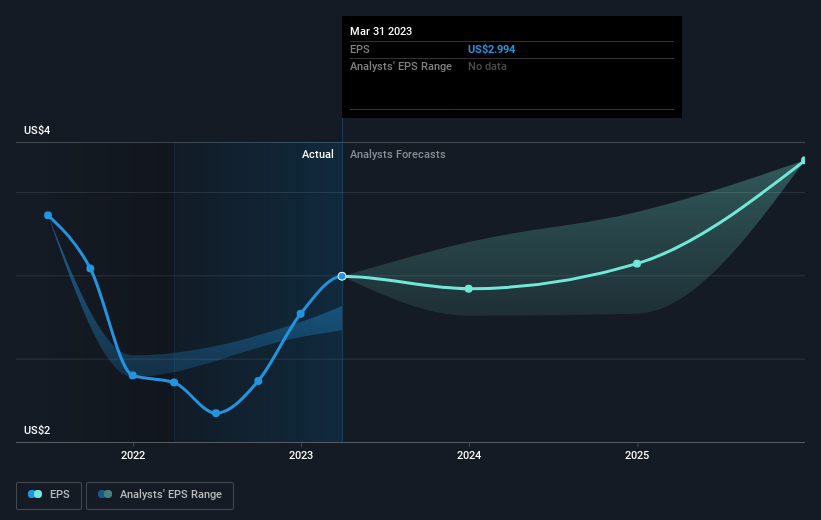Click the US$2.994 EPS value in tooltip
Viewport: 821px width, 520px height.
pyautogui.click(x=491, y=49)
